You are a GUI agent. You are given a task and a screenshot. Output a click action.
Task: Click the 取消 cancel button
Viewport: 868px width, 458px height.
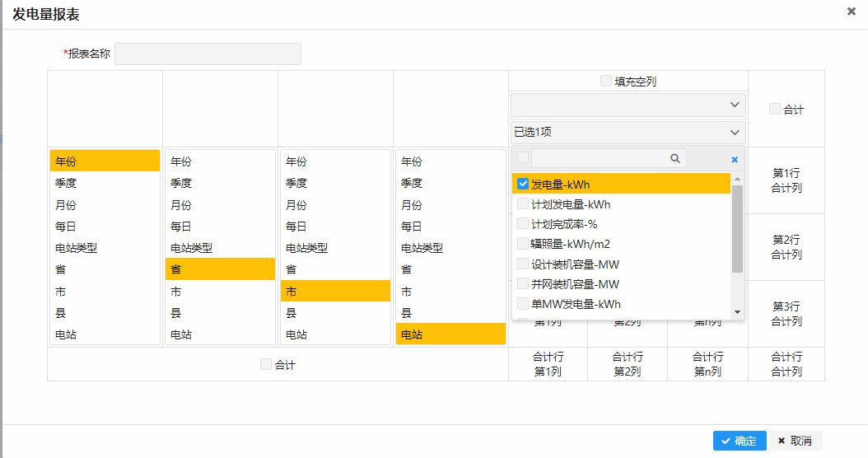point(795,441)
